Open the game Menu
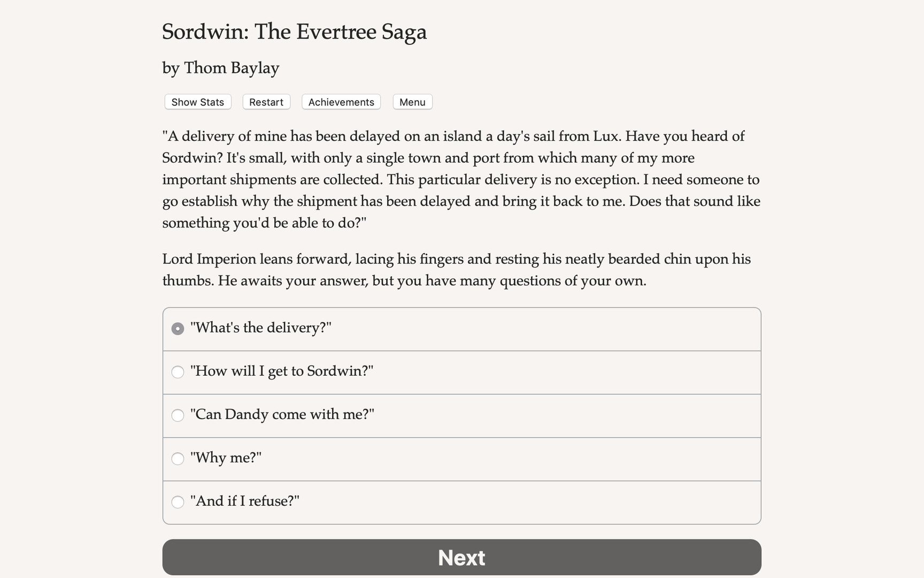Image resolution: width=924 pixels, height=578 pixels. pos(412,102)
